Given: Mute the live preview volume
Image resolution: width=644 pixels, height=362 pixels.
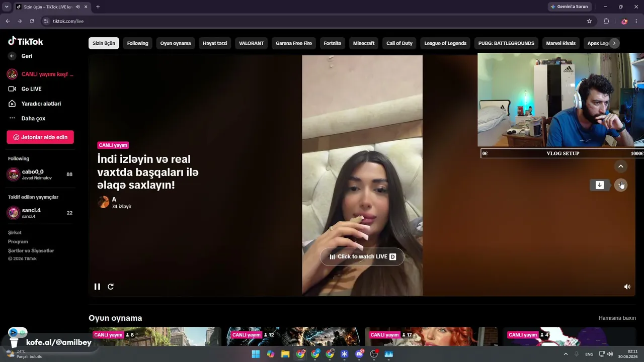Looking at the screenshot, I should click(x=627, y=287).
